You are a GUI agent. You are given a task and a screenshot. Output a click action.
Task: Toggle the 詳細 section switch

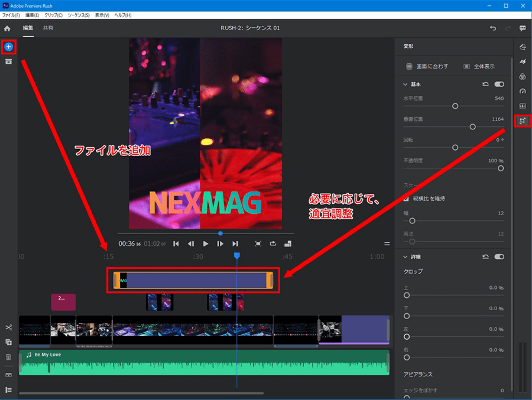click(499, 257)
